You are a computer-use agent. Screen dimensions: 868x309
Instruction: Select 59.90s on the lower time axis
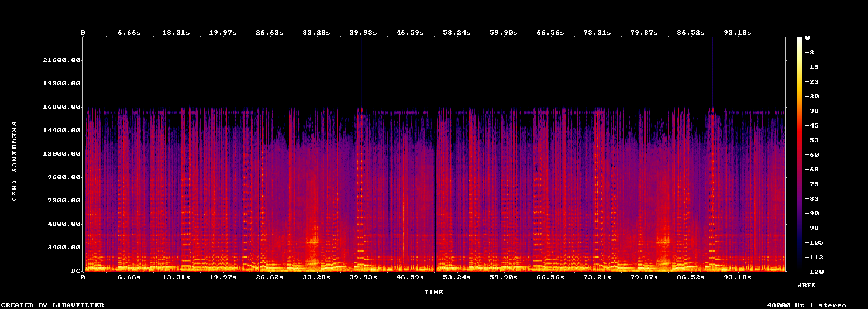504,277
